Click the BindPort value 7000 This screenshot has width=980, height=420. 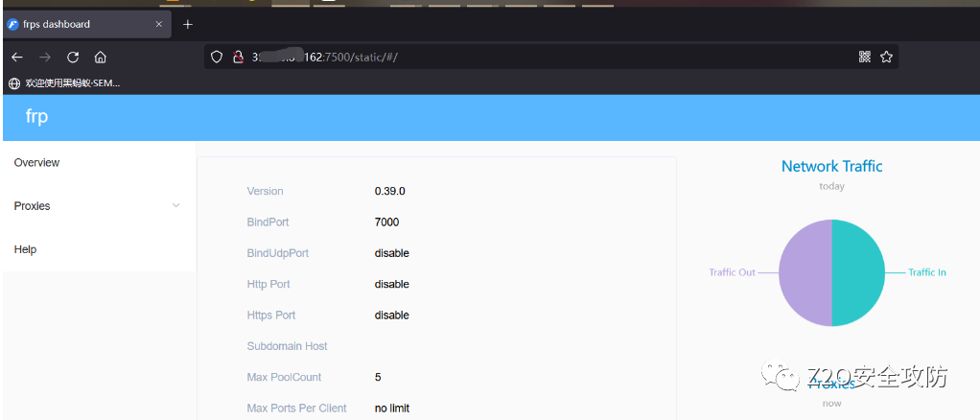(x=386, y=222)
